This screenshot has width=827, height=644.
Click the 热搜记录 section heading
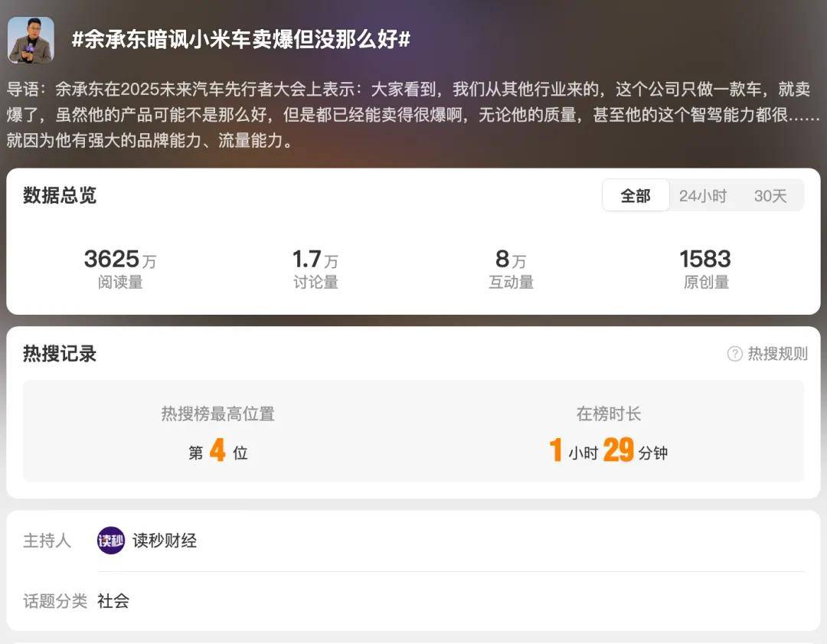59,354
